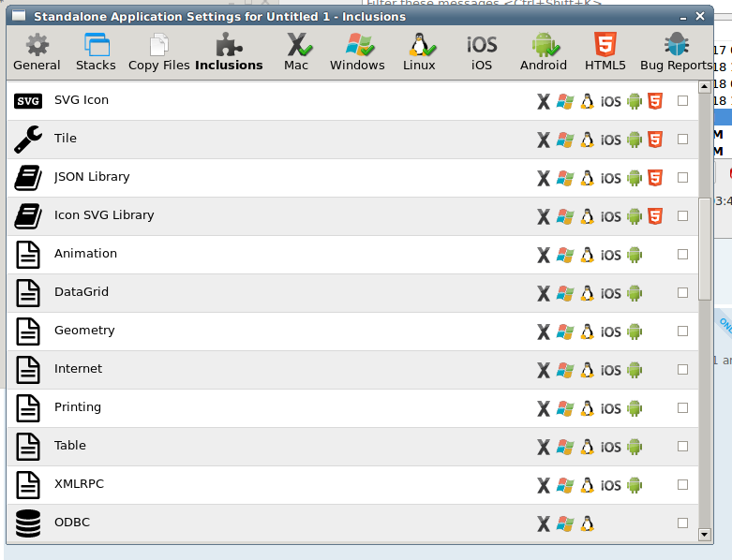This screenshot has height=560, width=732.
Task: Open the Android build settings
Action: click(x=544, y=52)
